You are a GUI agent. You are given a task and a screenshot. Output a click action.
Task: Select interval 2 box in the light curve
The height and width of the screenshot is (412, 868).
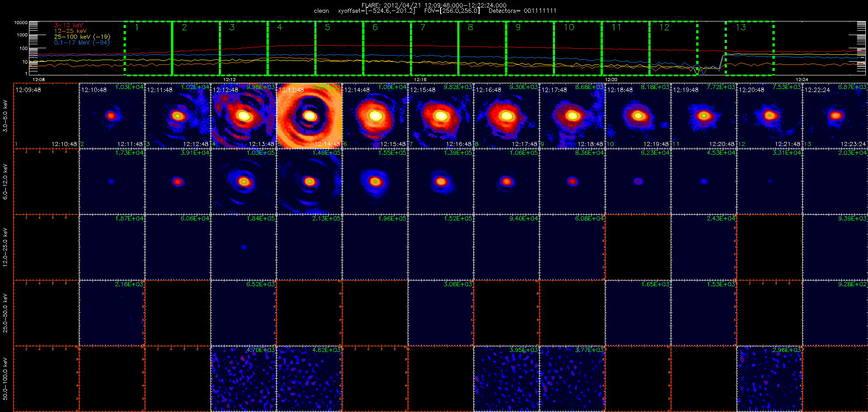point(196,48)
